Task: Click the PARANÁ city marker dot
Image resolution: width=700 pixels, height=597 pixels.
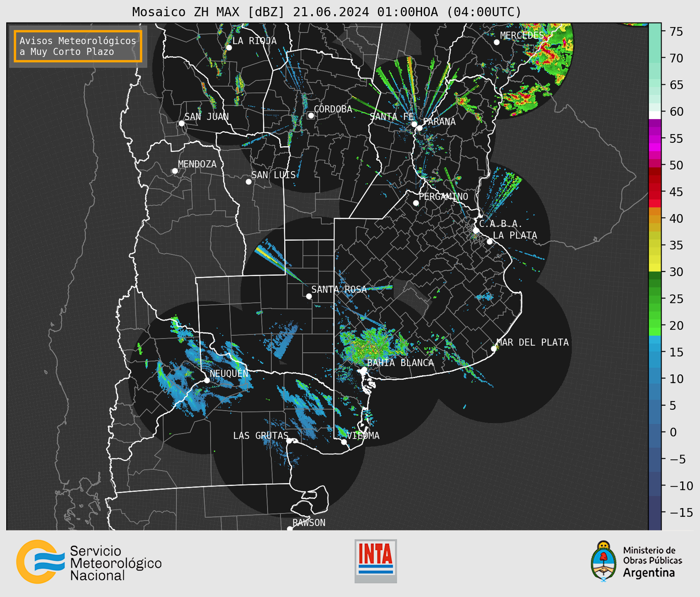Action: [420, 128]
